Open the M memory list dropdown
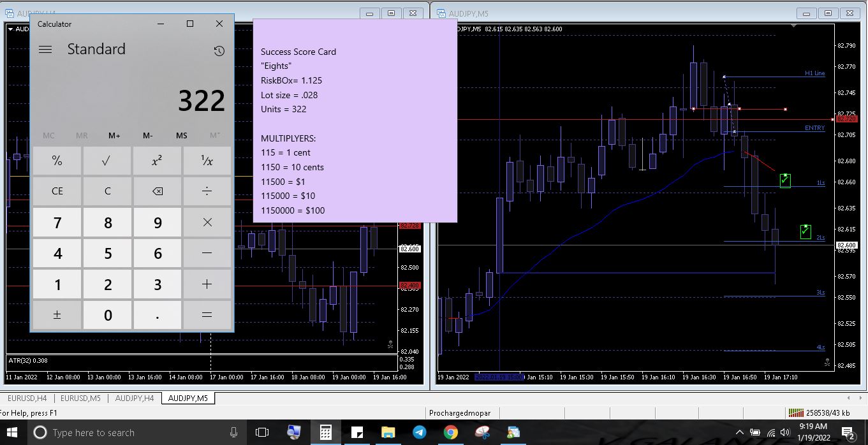The height and width of the screenshot is (445, 868). [x=215, y=135]
